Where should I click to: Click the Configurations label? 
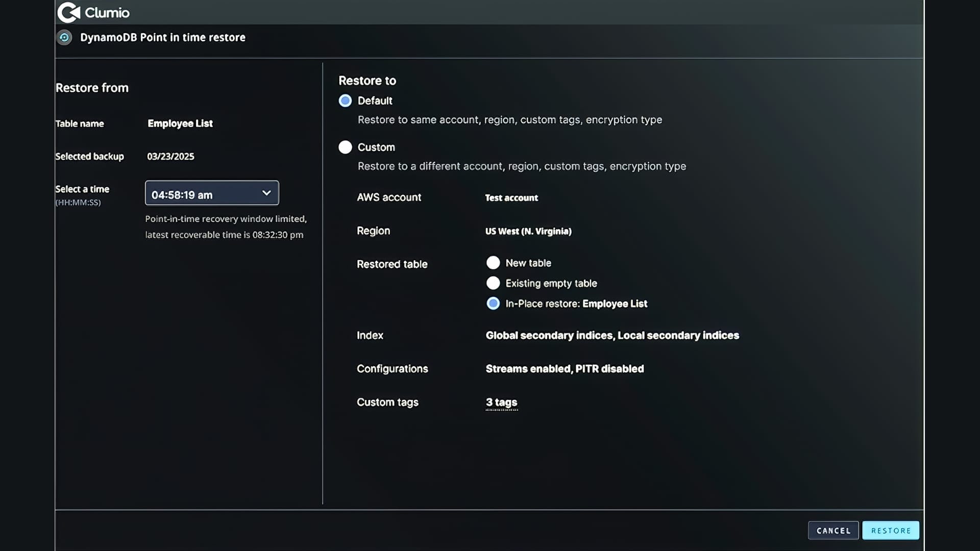392,369
